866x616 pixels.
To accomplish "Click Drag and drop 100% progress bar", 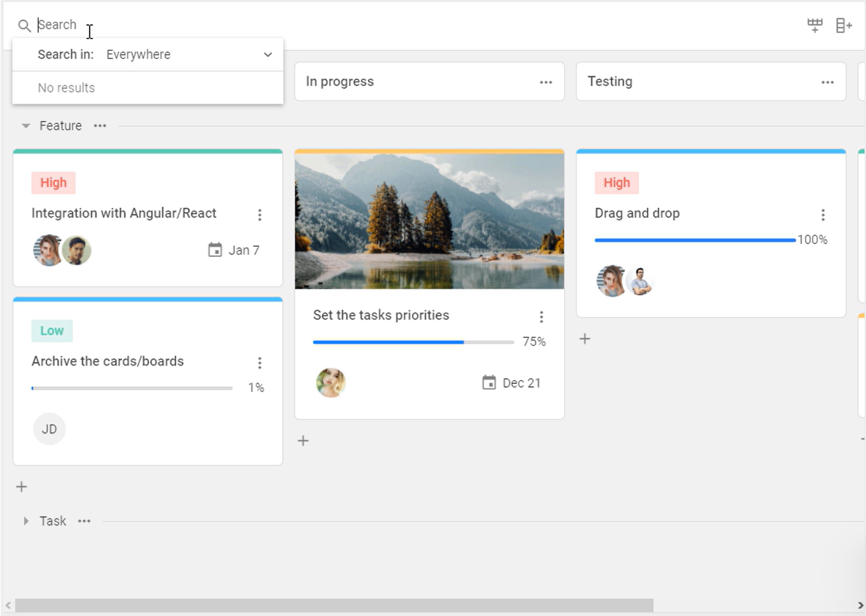I will [696, 240].
